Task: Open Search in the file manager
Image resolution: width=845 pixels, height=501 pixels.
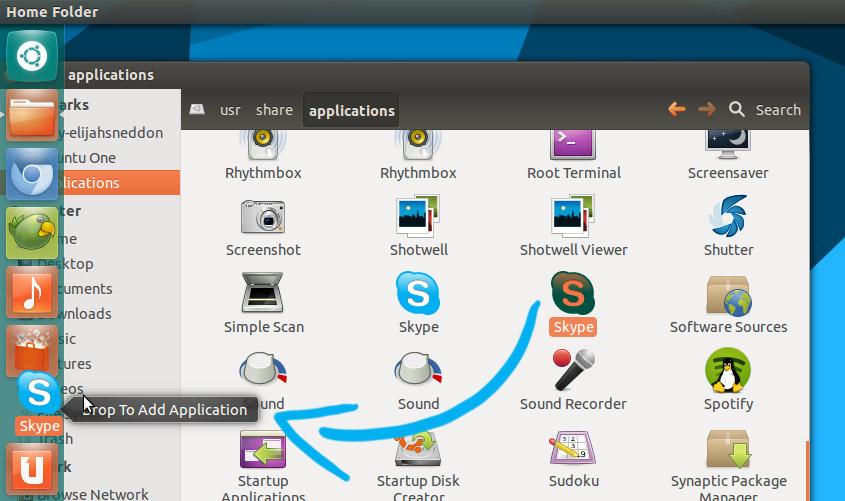Action: (x=765, y=109)
